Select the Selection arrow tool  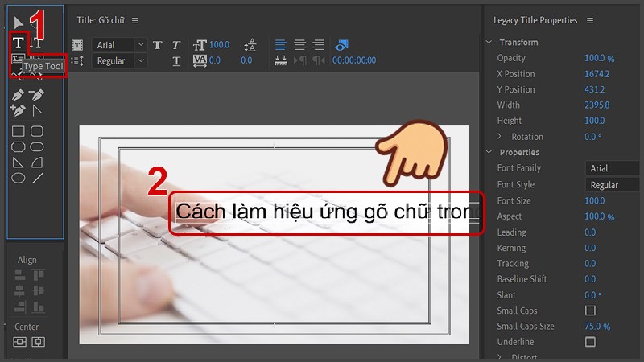click(18, 23)
